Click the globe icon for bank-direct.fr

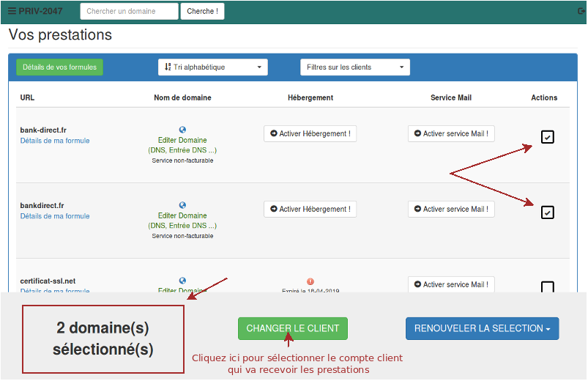point(182,130)
